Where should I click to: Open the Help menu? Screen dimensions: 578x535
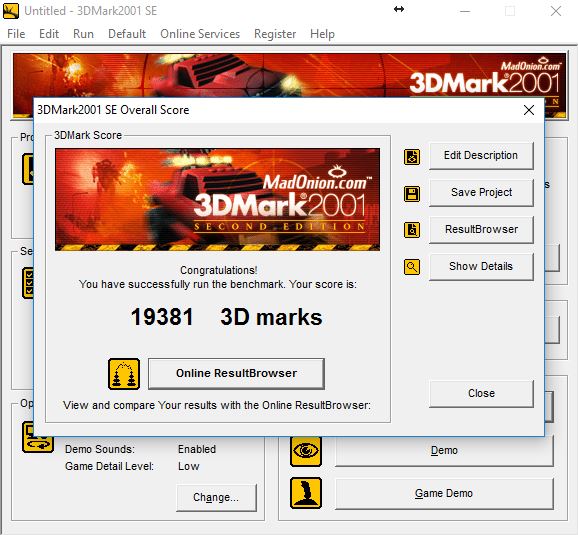pos(322,34)
